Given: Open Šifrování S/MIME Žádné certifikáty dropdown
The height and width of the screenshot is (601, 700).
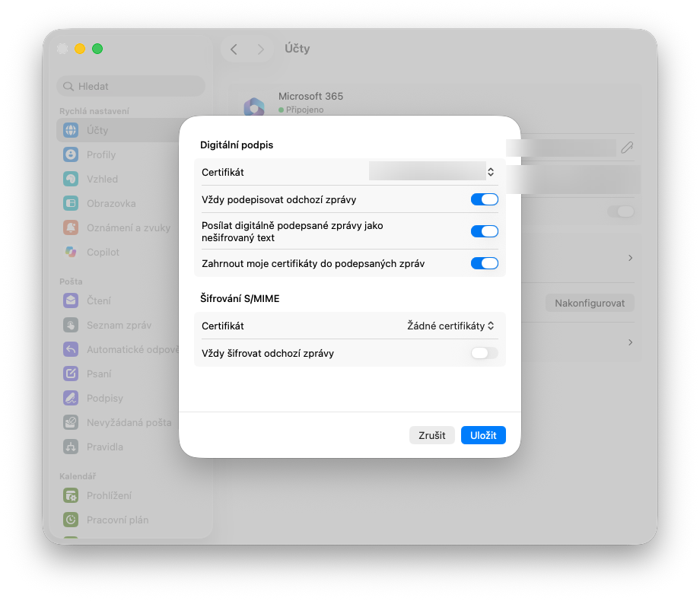Looking at the screenshot, I should click(450, 326).
